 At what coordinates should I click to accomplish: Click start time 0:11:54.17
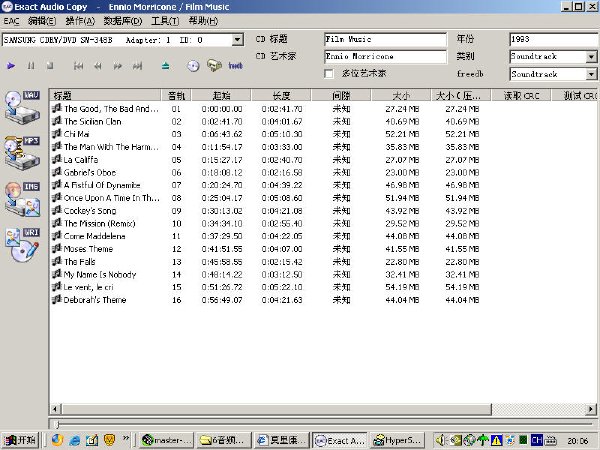click(x=222, y=147)
